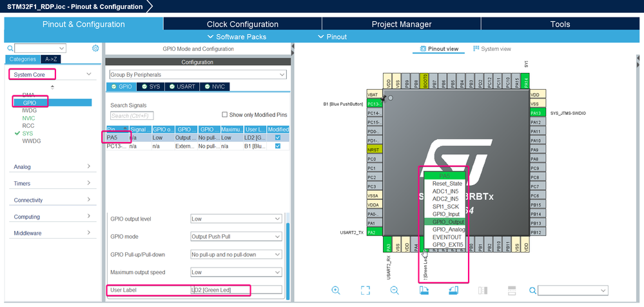This screenshot has height=307, width=644.
Task: Rotate the chip counter-clockwise icon
Action: pos(454,290)
